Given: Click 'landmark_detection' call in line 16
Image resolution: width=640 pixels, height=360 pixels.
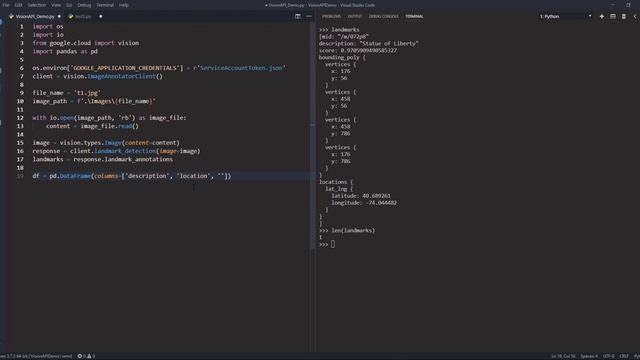Looking at the screenshot, I should pyautogui.click(x=125, y=151).
